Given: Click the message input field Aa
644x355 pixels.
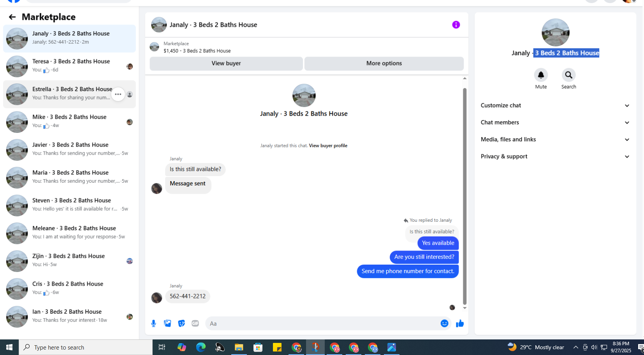Looking at the screenshot, I should pyautogui.click(x=323, y=323).
